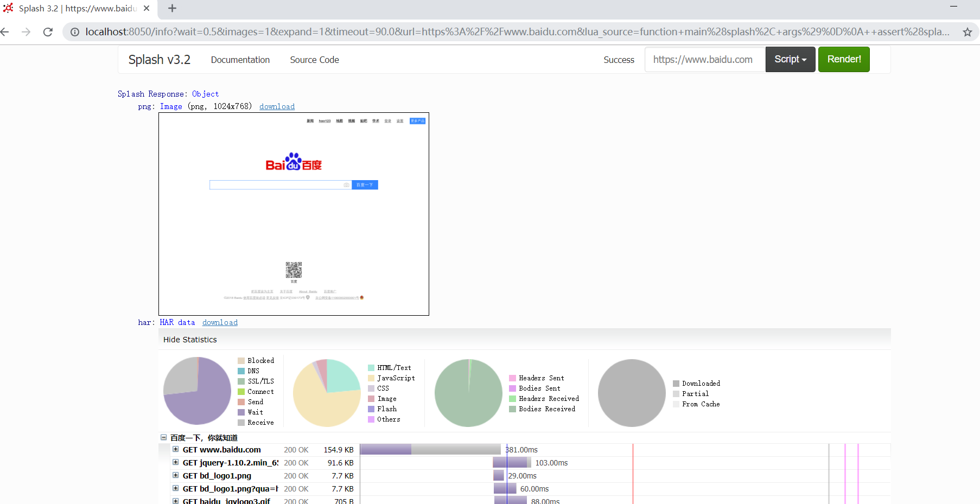Click the 'Image' png type label
This screenshot has width=980, height=504.
point(171,106)
